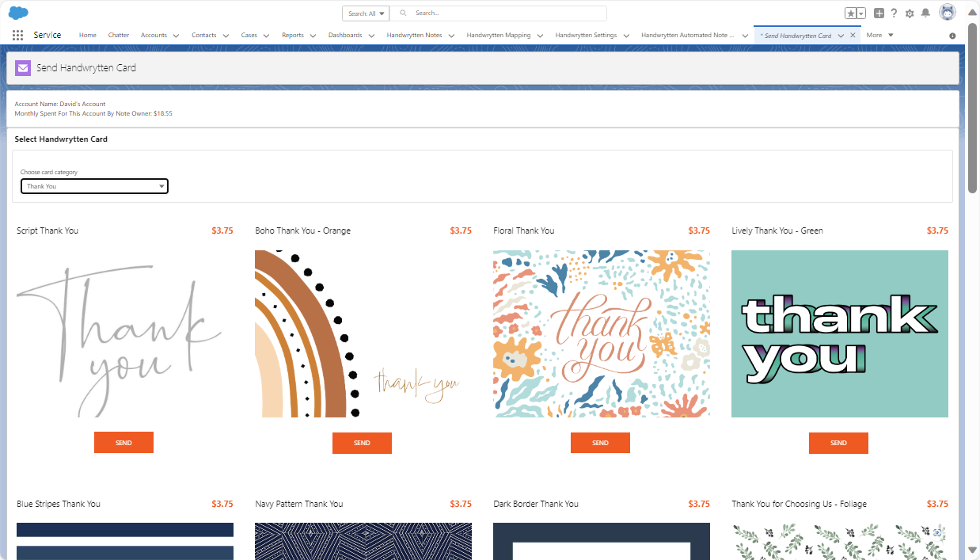Open the Notifications bell

925,13
